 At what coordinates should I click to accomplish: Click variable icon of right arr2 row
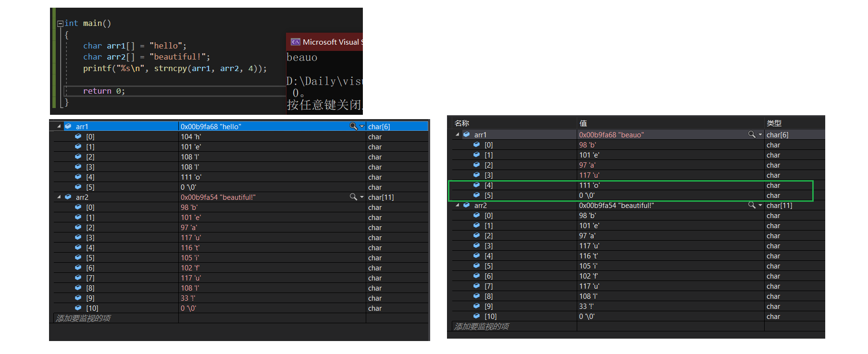click(466, 205)
